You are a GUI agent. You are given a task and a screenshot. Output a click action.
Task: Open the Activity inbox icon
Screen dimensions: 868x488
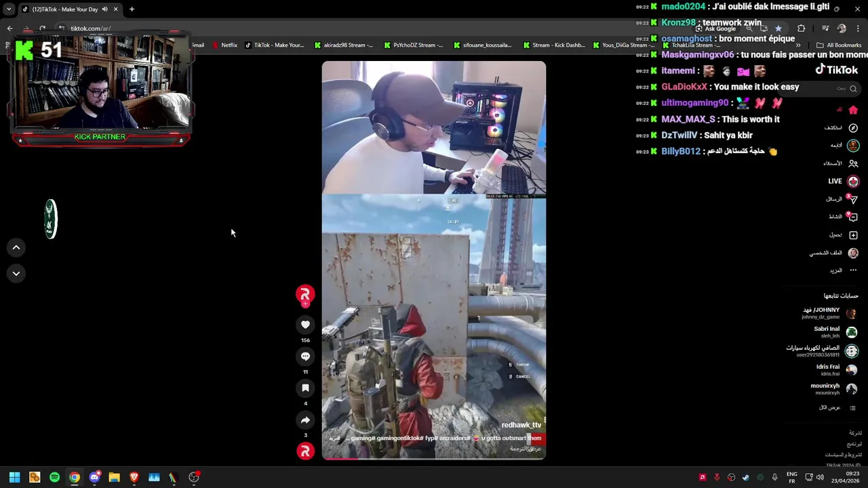tap(853, 217)
